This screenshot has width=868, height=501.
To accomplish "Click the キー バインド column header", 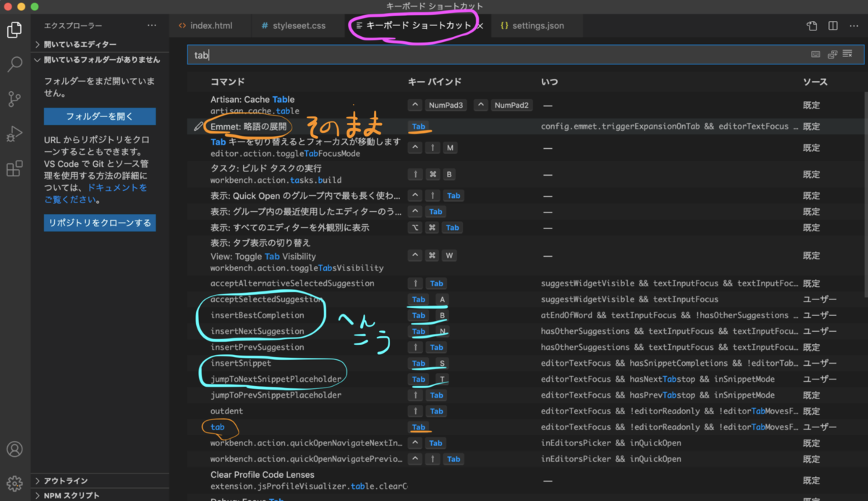I will click(x=435, y=82).
